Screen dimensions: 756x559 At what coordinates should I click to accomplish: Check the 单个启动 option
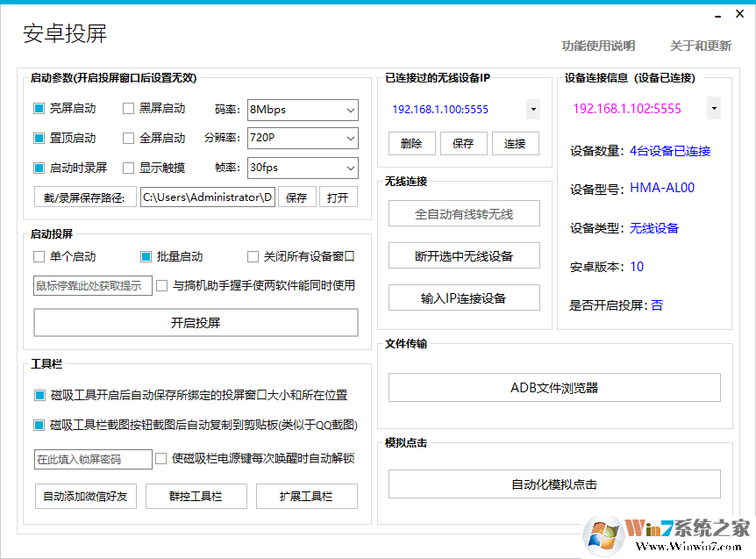pyautogui.click(x=39, y=255)
